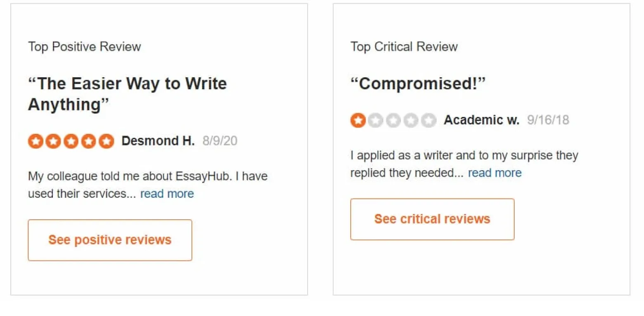This screenshot has width=644, height=316.
Task: Click reviewer name Desmond H.
Action: click(x=158, y=141)
